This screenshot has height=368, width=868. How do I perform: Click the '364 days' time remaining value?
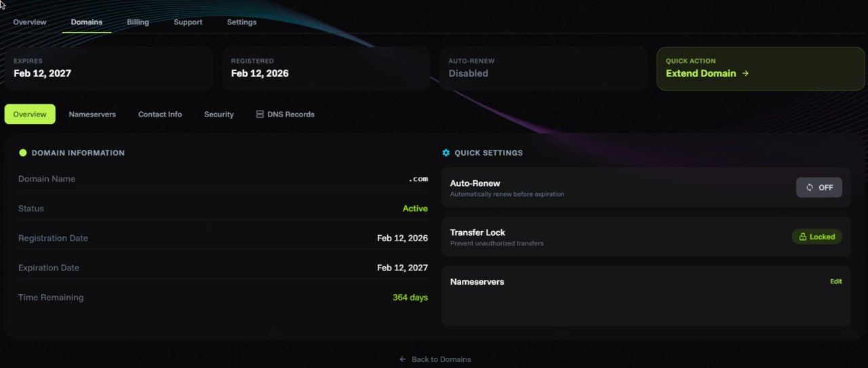[x=410, y=298]
